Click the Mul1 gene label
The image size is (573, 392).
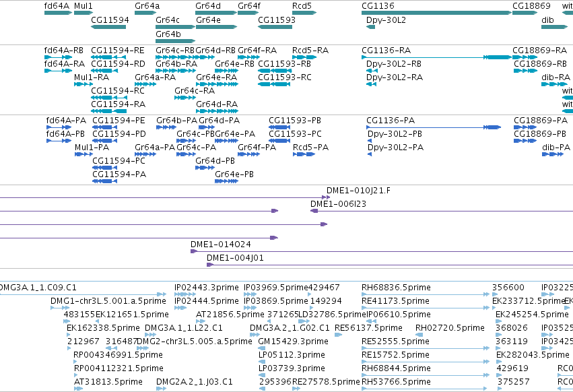click(x=83, y=6)
